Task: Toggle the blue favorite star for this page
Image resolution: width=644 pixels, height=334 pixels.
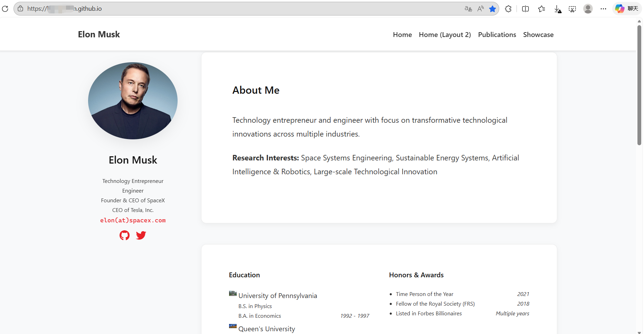Action: [493, 9]
